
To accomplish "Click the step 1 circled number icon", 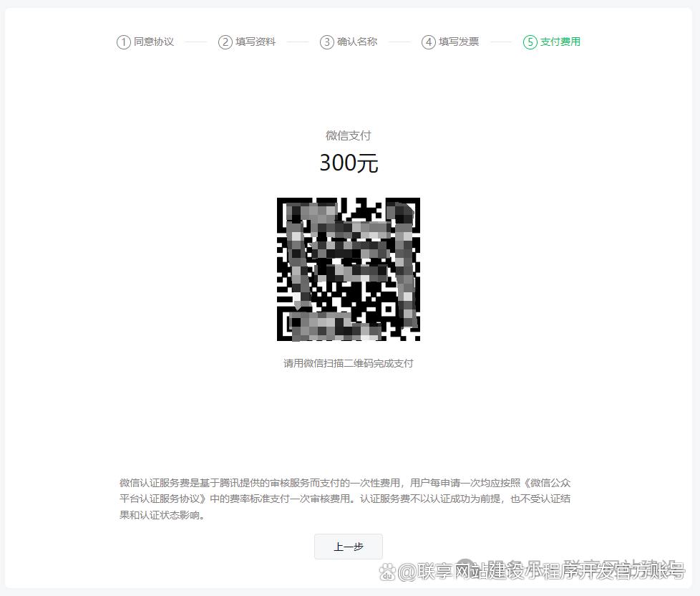I will click(x=123, y=42).
